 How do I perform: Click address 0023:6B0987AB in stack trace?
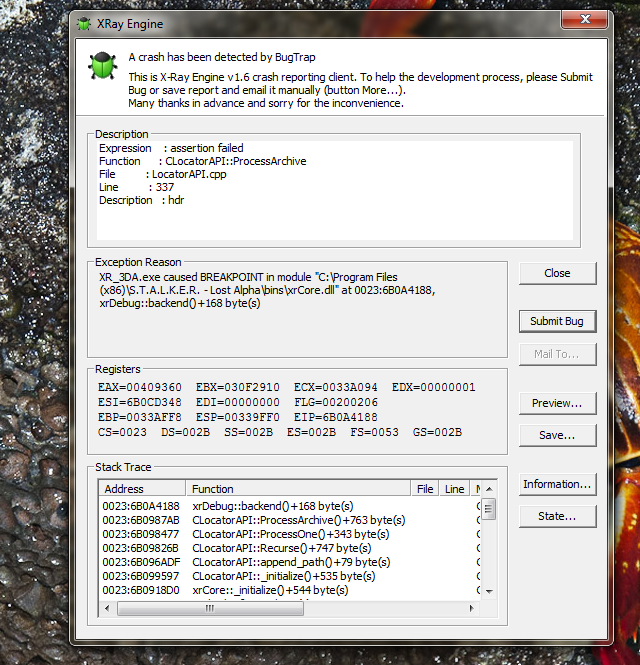[x=141, y=520]
